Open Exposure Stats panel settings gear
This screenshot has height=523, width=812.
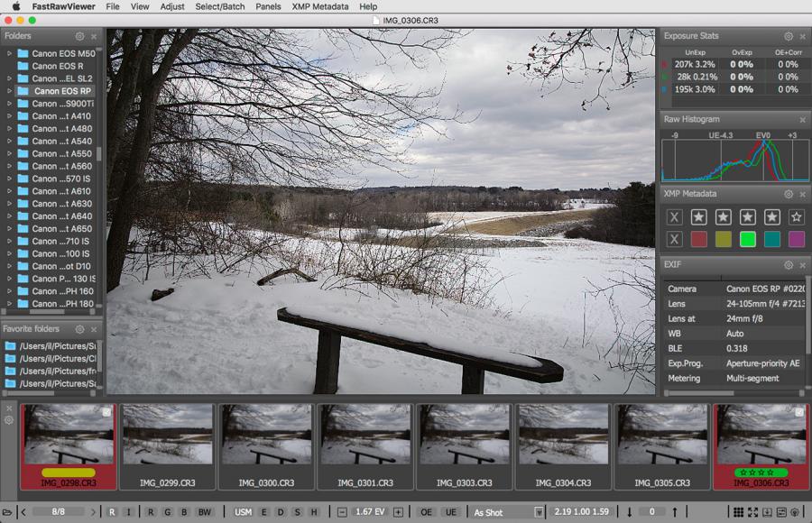(x=789, y=36)
